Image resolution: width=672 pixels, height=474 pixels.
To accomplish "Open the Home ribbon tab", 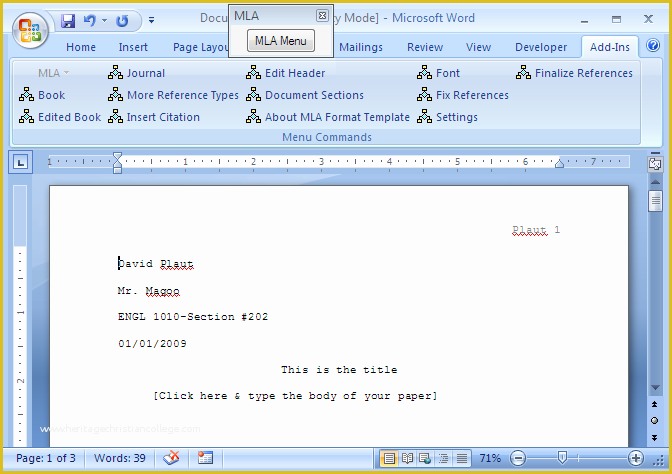I will (81, 47).
